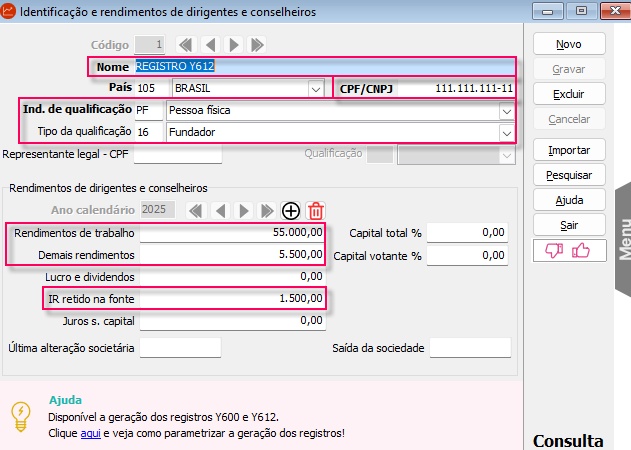Open the vertical Menu side tab
This screenshot has width=631, height=450.
623,239
